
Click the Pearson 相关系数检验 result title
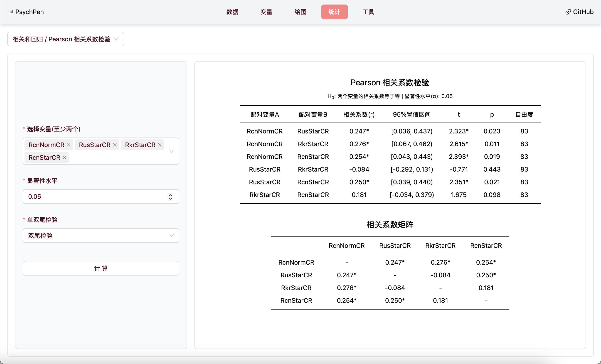point(390,82)
